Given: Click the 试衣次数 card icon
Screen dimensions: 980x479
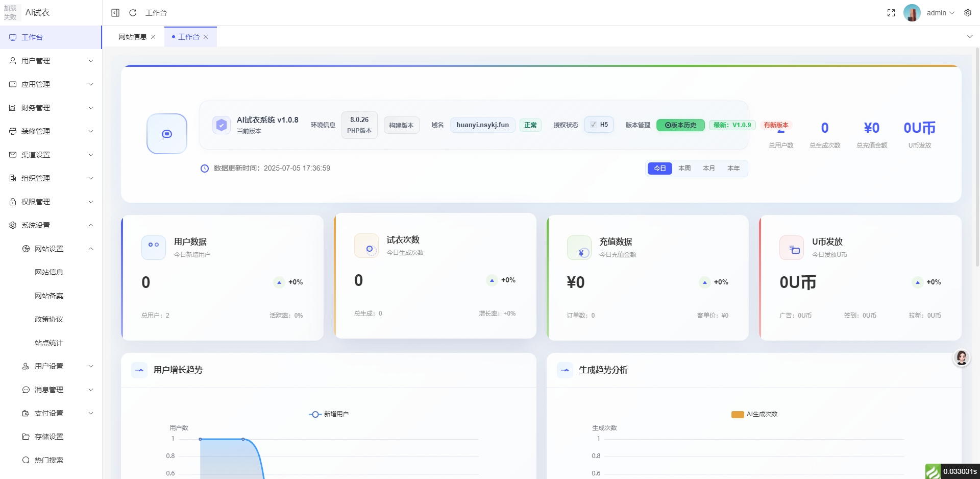Looking at the screenshot, I should pyautogui.click(x=366, y=246).
